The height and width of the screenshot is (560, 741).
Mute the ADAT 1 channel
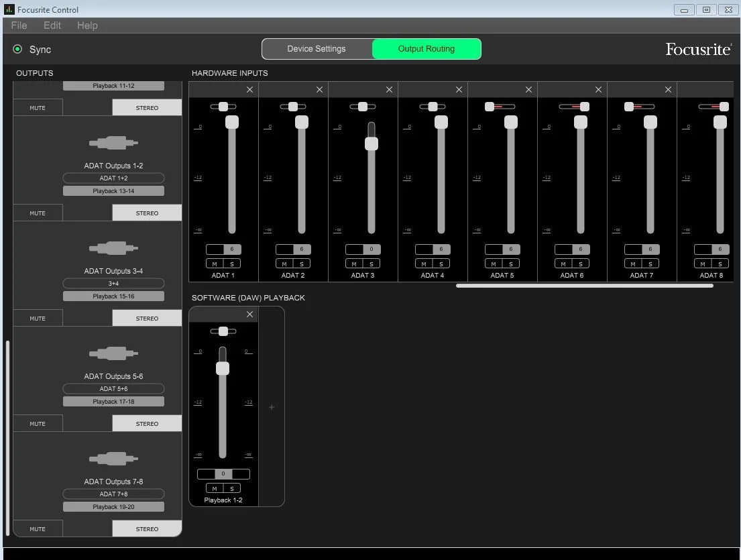[x=215, y=264]
